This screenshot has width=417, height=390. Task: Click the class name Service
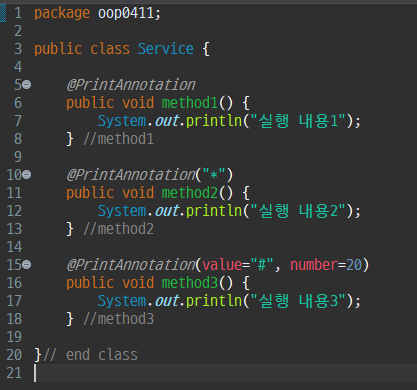pyautogui.click(x=166, y=49)
